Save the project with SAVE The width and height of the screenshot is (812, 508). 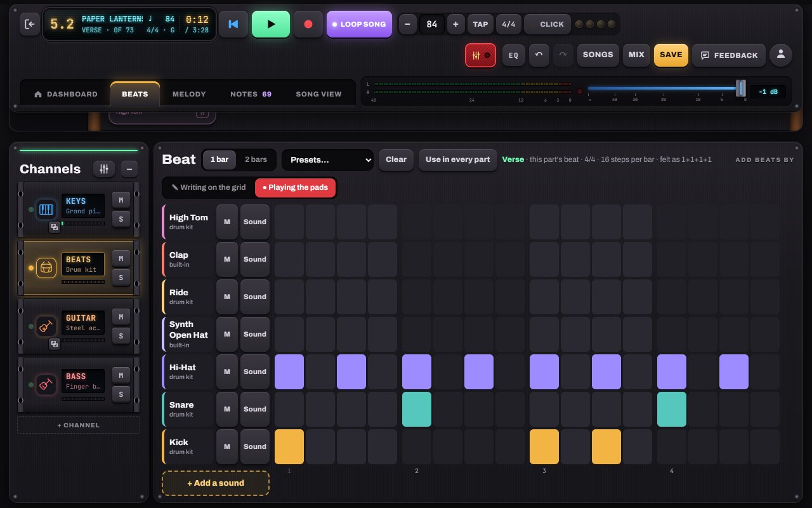pos(671,55)
